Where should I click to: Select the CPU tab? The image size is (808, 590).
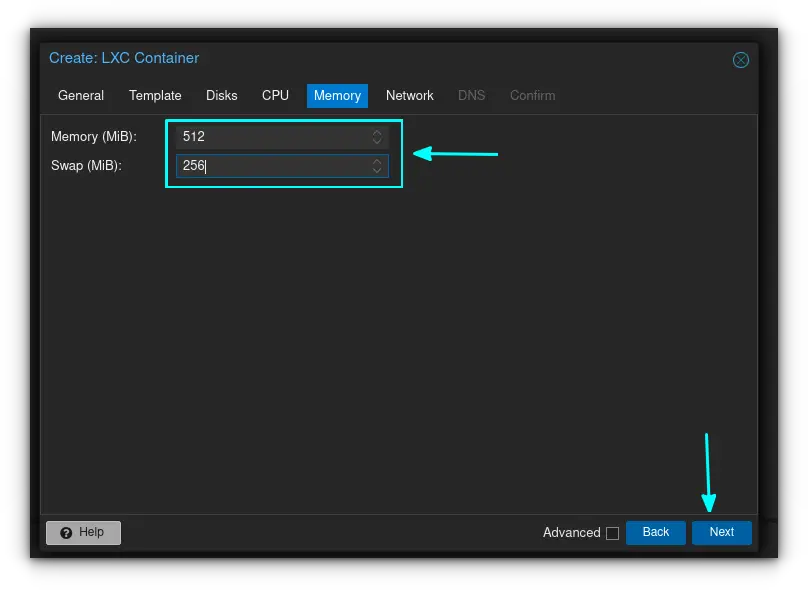275,95
